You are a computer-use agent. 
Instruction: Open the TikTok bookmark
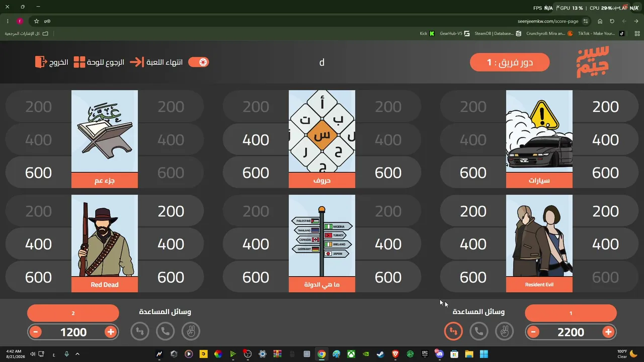pyautogui.click(x=601, y=34)
